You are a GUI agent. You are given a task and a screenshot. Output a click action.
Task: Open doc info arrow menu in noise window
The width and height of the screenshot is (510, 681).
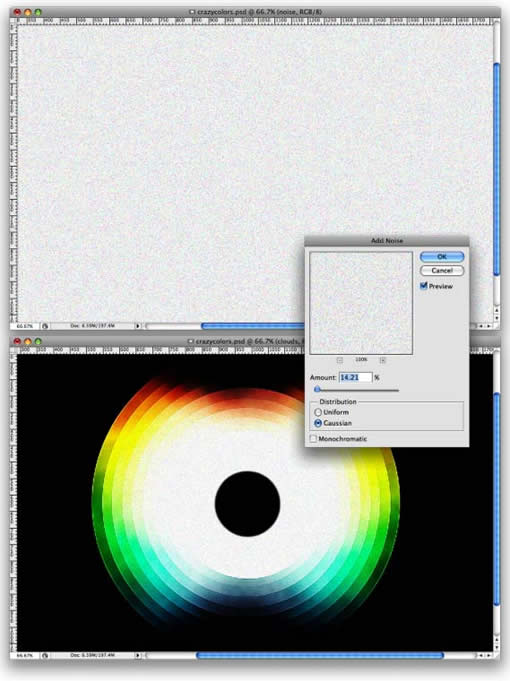[x=138, y=326]
